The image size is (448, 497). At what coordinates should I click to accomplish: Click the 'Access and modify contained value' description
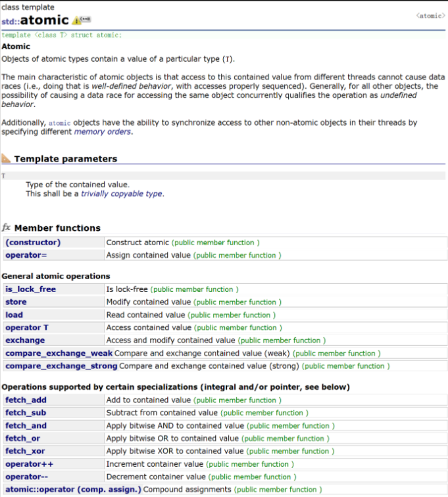coord(170,340)
